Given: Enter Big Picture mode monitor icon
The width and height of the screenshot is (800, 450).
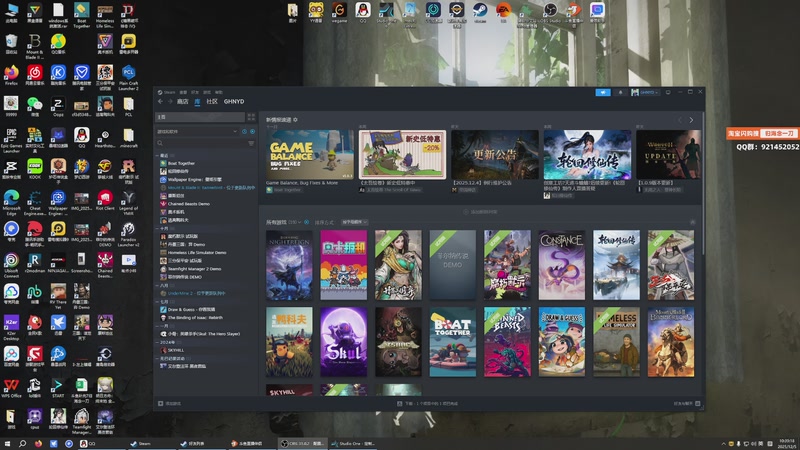Looking at the screenshot, I should tap(668, 92).
